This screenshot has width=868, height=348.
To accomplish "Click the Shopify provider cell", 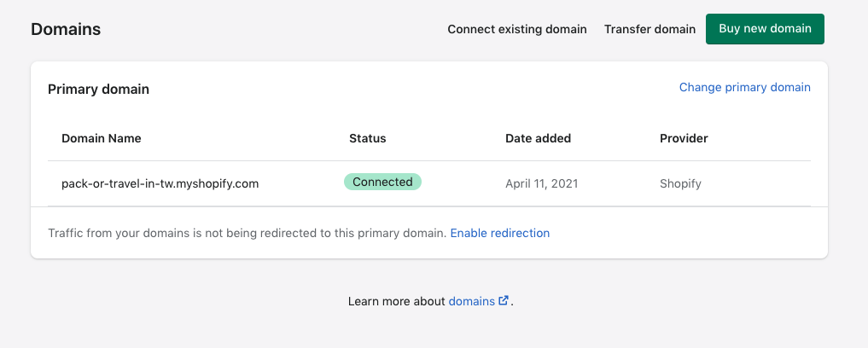I will pyautogui.click(x=680, y=183).
